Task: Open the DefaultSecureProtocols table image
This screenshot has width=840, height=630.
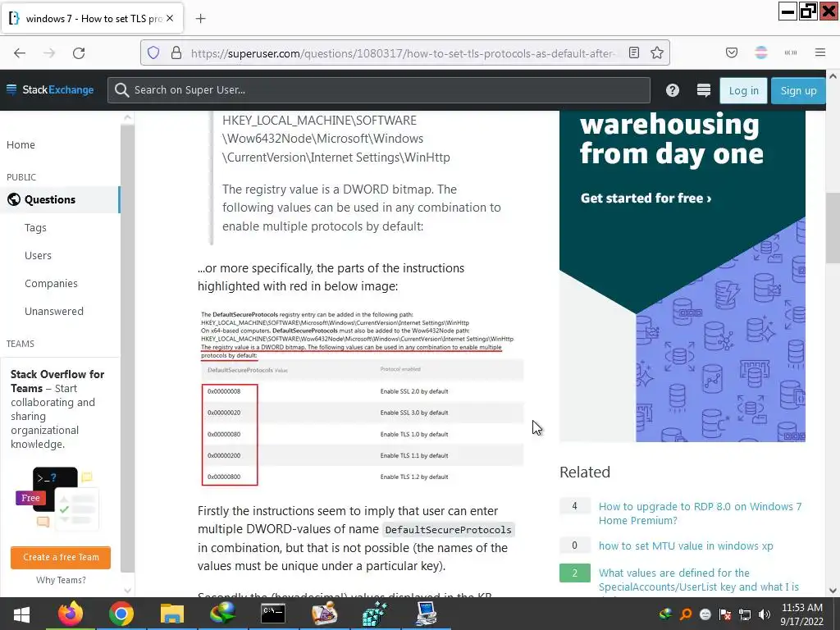Action: (361, 398)
